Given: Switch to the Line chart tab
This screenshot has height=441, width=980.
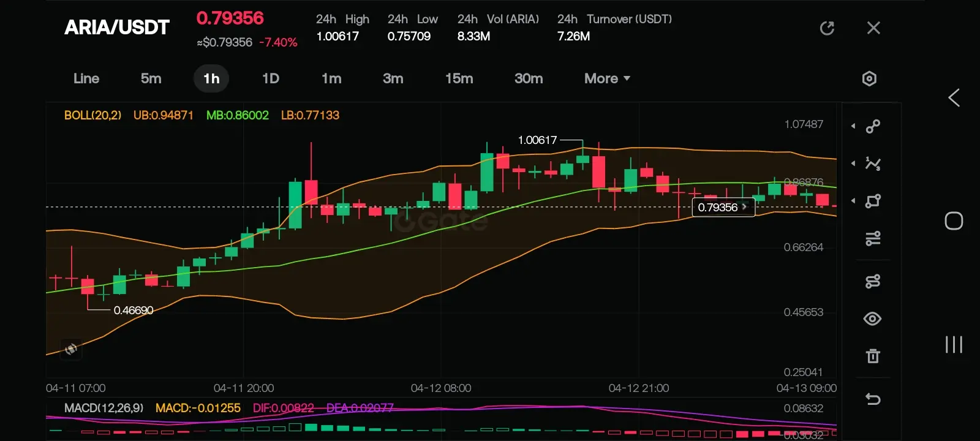Looking at the screenshot, I should coord(86,78).
